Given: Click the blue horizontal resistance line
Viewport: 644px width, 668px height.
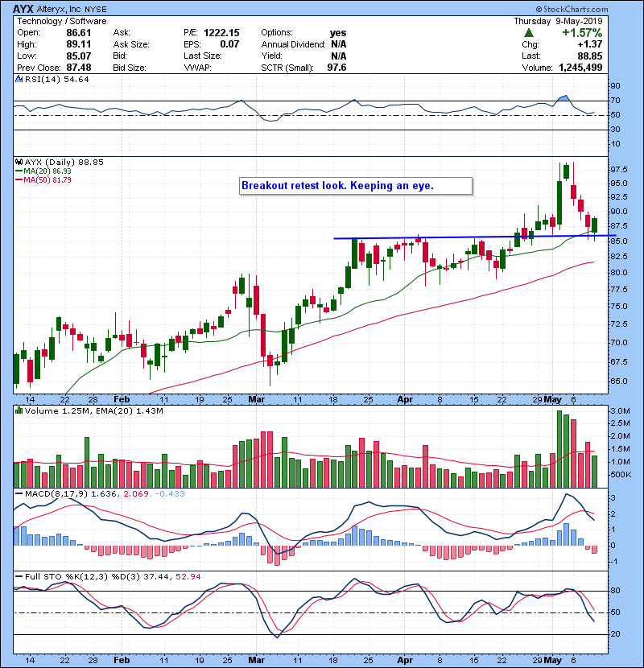Looking at the screenshot, I should click(475, 237).
